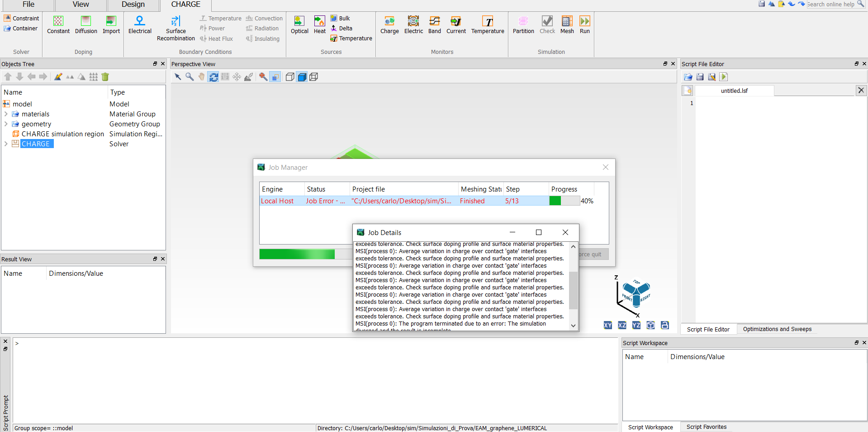Viewport: 868px width, 432px height.
Task: Expand the CHARGE solver node
Action: [x=6, y=144]
